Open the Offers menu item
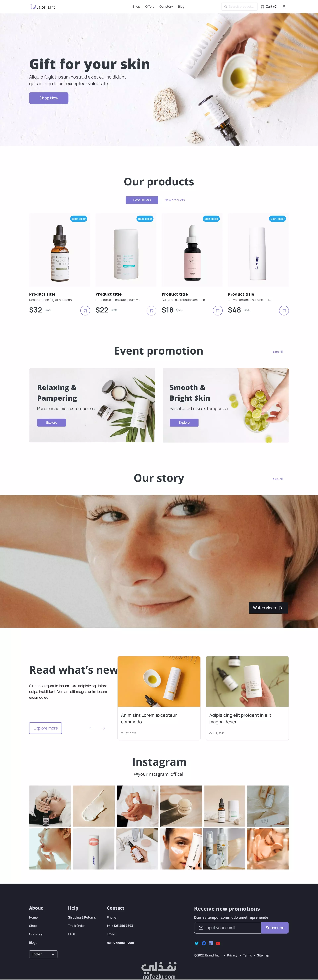 point(150,6)
